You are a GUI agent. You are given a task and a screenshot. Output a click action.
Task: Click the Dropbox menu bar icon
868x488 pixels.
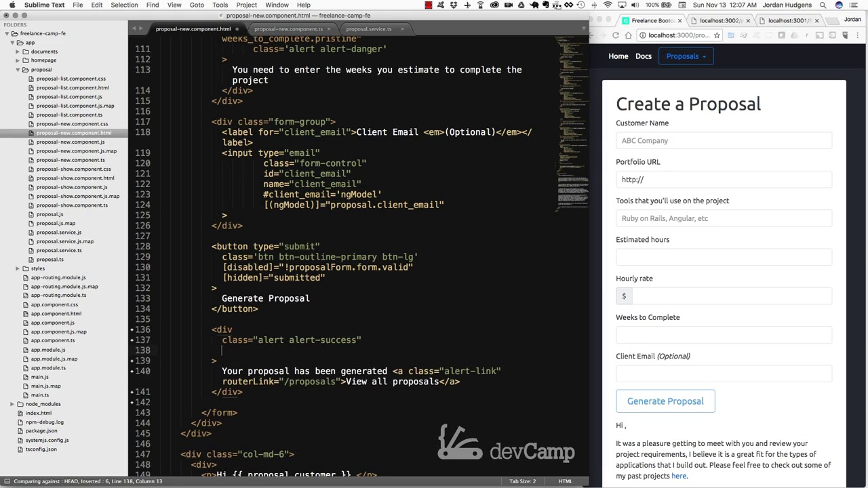(454, 5)
